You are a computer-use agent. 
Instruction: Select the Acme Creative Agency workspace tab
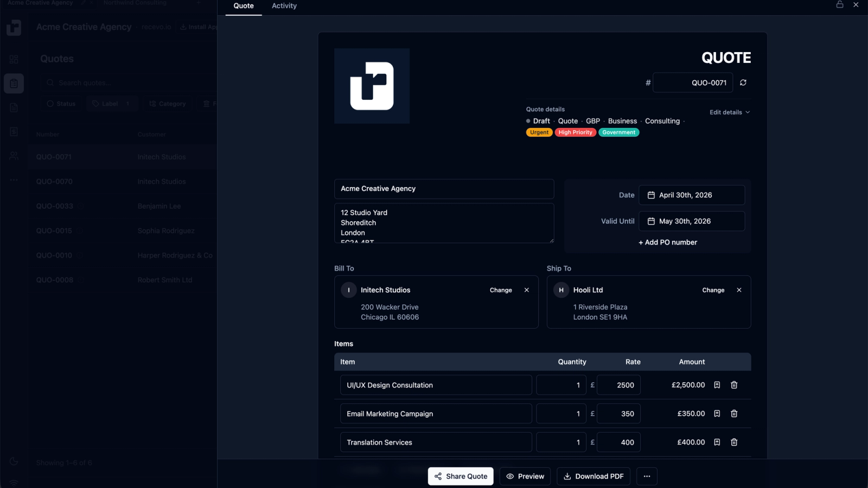click(x=40, y=3)
